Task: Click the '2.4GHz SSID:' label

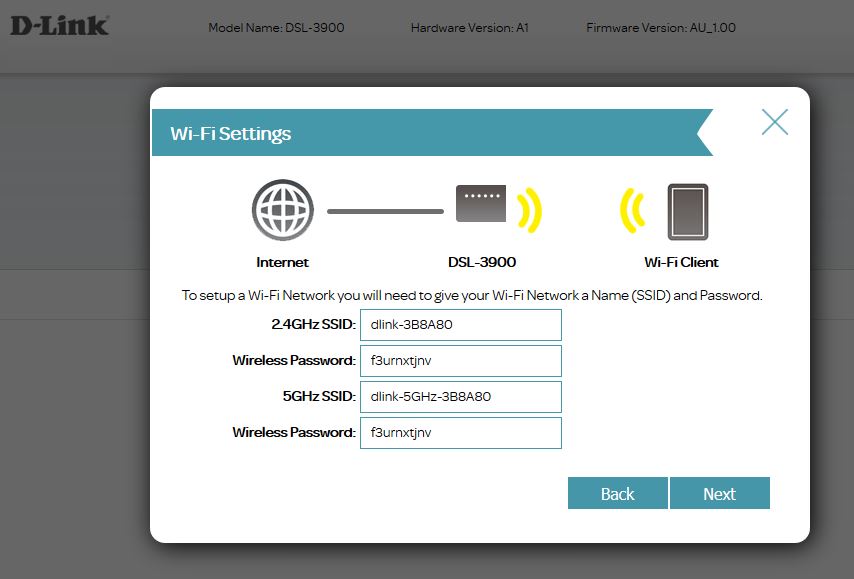Action: [313, 324]
